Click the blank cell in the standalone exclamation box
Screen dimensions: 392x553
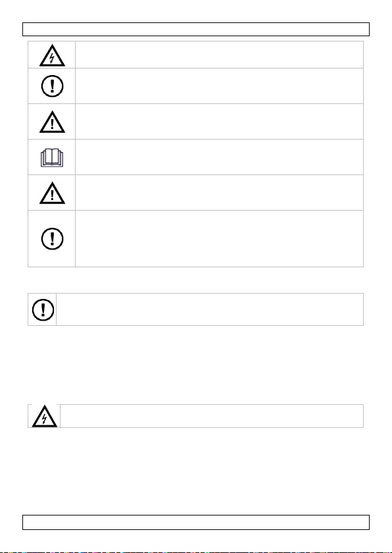(x=210, y=309)
